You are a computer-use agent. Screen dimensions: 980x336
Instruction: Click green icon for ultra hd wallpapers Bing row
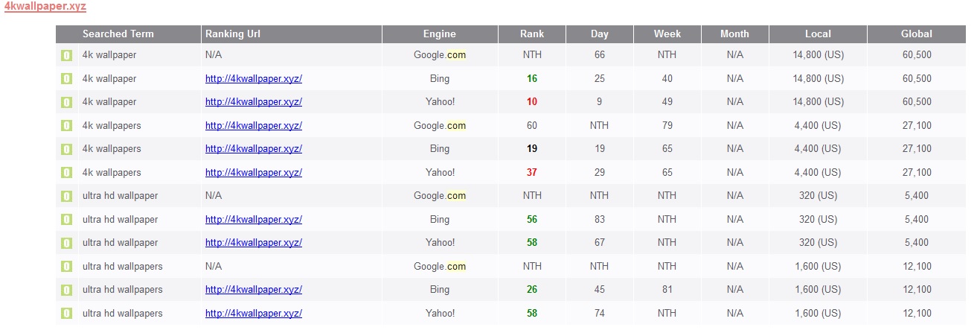[66, 290]
